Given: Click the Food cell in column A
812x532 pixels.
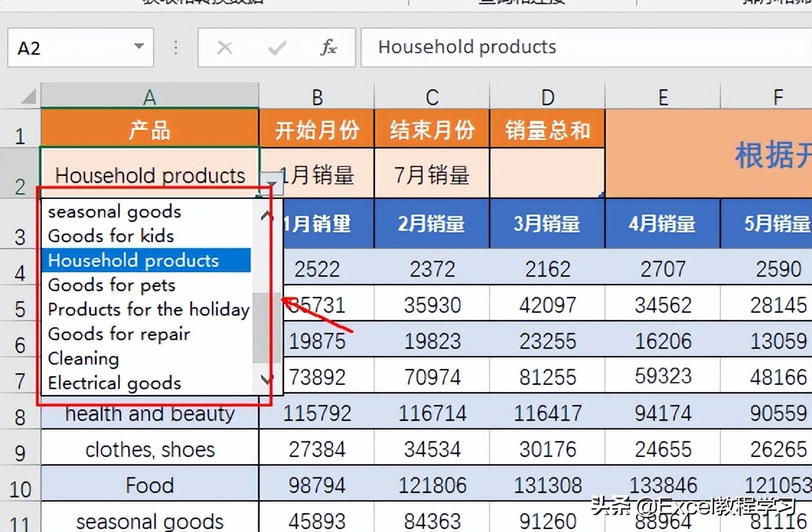Looking at the screenshot, I should pos(150,484).
